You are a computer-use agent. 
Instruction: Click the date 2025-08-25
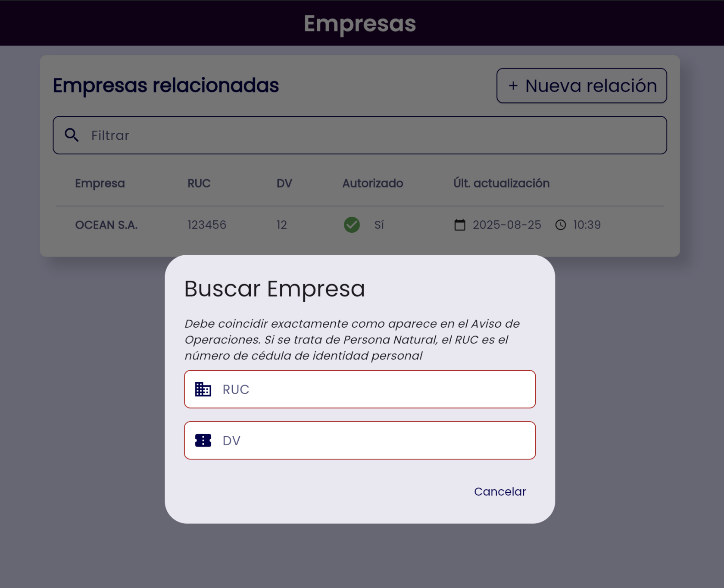point(507,225)
